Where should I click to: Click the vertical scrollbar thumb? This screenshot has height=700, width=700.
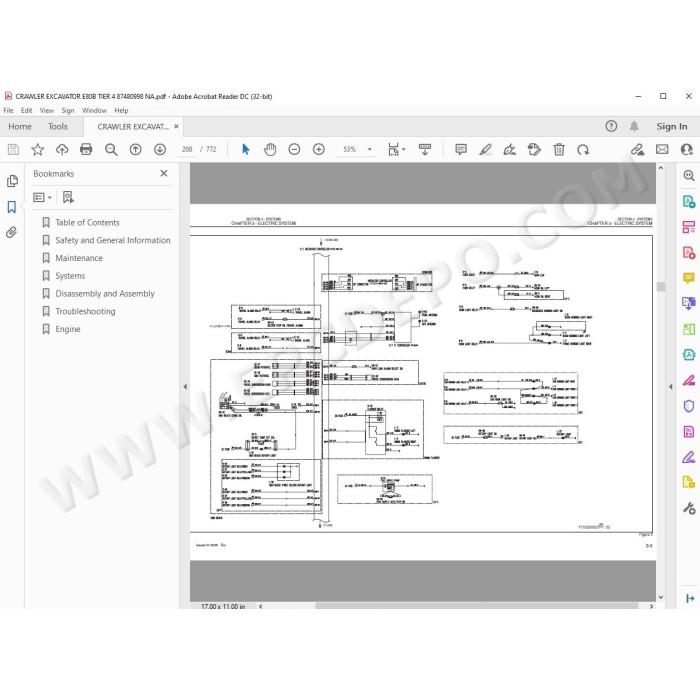pyautogui.click(x=661, y=287)
